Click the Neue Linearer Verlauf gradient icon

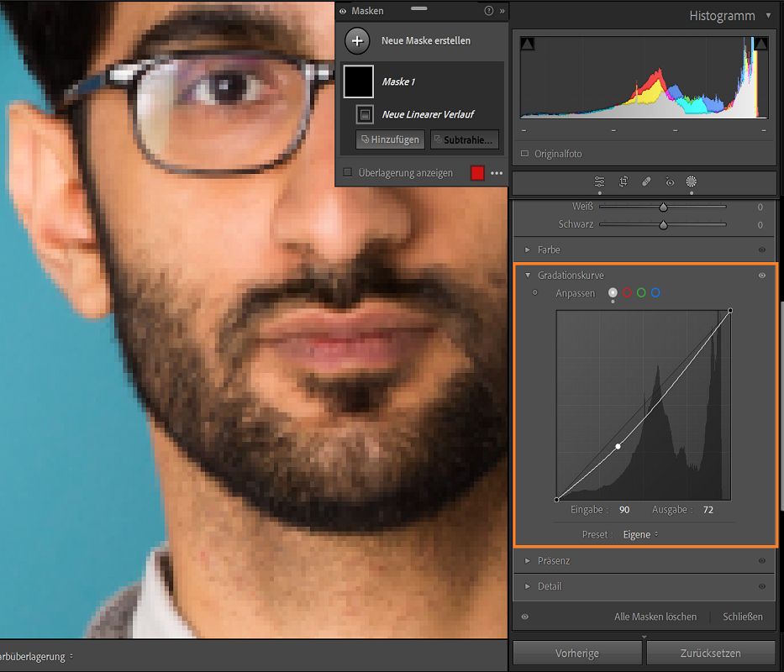point(365,114)
